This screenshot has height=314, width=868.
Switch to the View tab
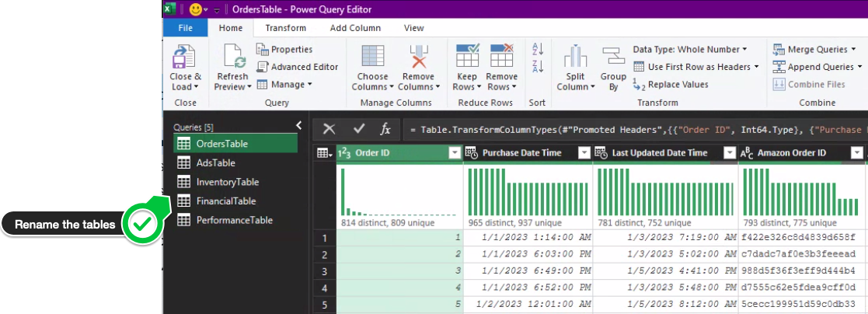click(x=414, y=28)
